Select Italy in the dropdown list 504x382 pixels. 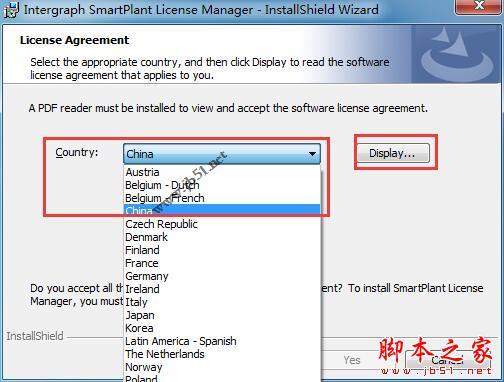point(222,302)
